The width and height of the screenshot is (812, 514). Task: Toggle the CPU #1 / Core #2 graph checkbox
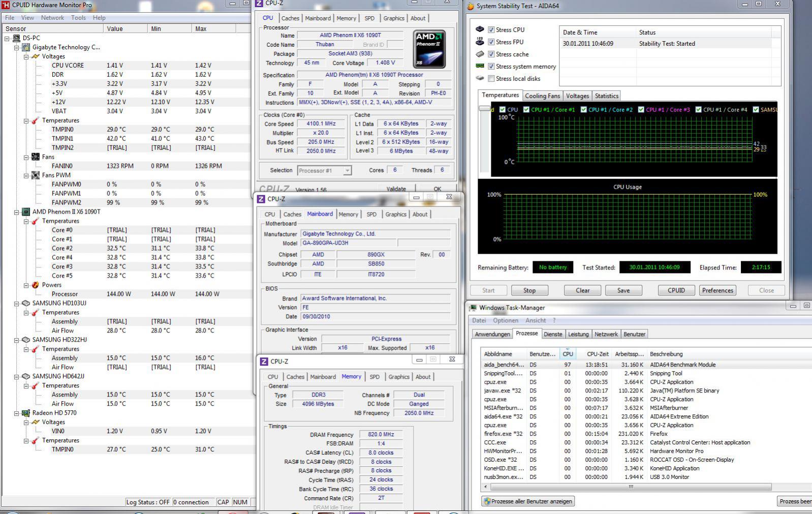[x=584, y=109]
